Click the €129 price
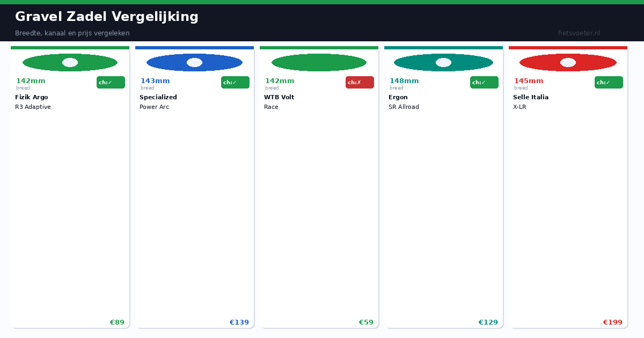 pyautogui.click(x=488, y=322)
